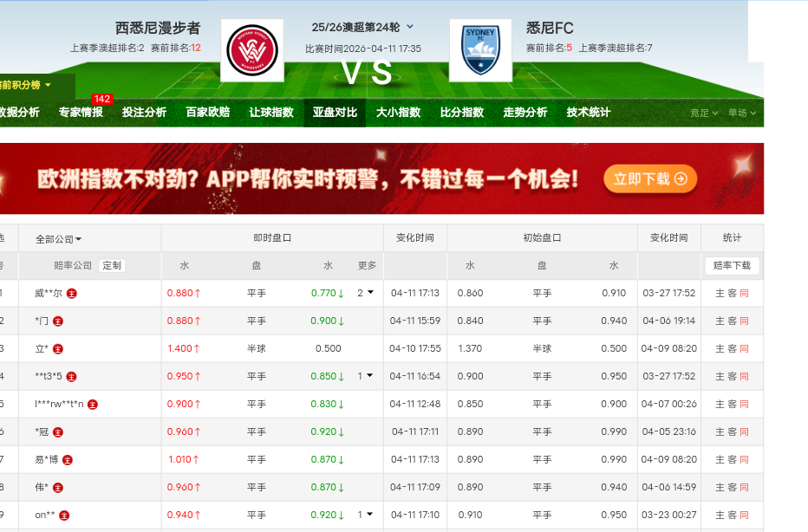This screenshot has width=808, height=532.
Task: Click the Sydney FC team logo
Action: point(480,51)
